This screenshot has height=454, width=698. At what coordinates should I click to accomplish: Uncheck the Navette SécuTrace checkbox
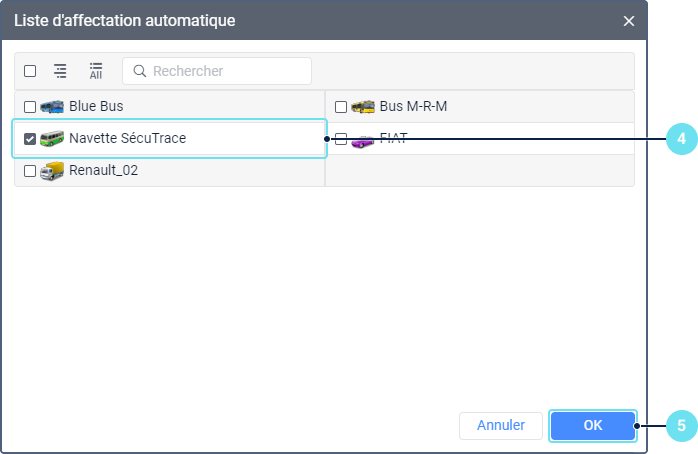click(30, 139)
